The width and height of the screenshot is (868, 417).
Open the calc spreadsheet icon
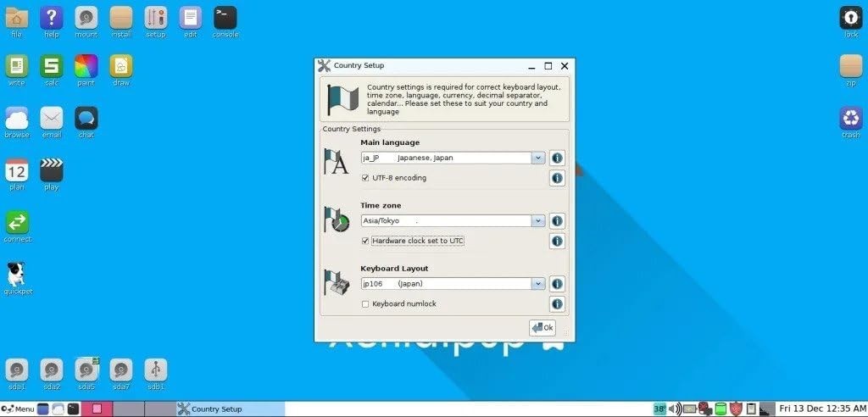click(x=52, y=66)
